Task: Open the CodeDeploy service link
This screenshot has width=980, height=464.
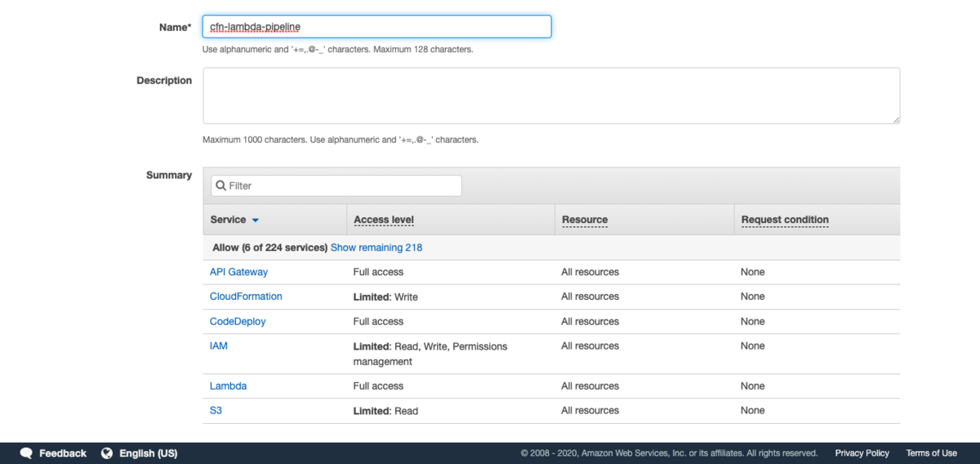Action: coord(238,322)
